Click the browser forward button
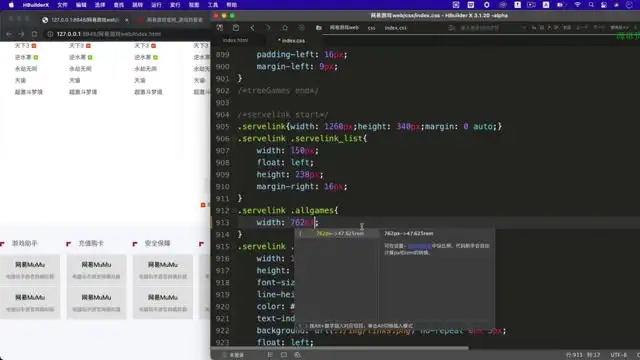The height and width of the screenshot is (360, 640). click(x=21, y=34)
